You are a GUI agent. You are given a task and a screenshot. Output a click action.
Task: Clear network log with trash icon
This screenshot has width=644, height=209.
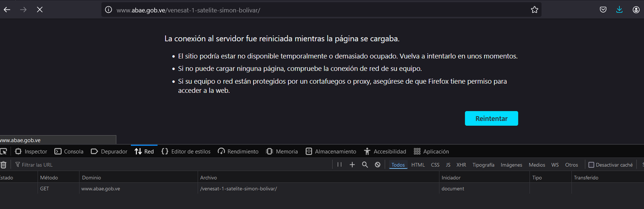3,165
